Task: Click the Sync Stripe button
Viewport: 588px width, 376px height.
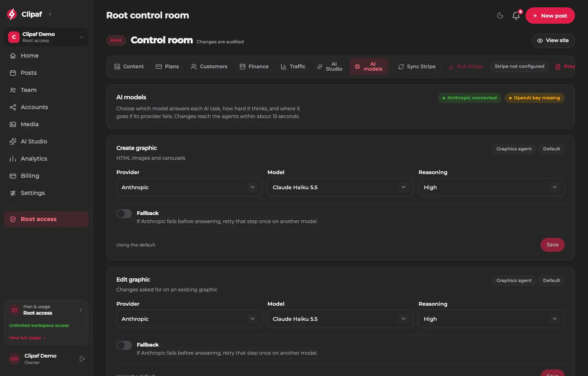Action: pyautogui.click(x=417, y=67)
